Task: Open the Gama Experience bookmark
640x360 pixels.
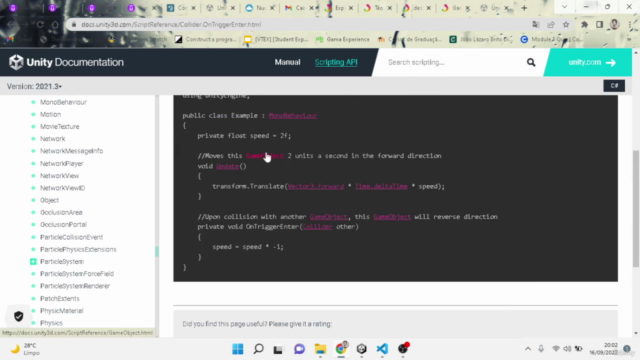Action: pos(342,39)
